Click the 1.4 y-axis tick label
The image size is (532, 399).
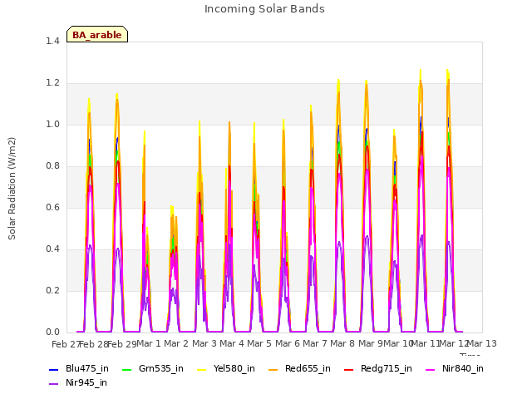[52, 41]
